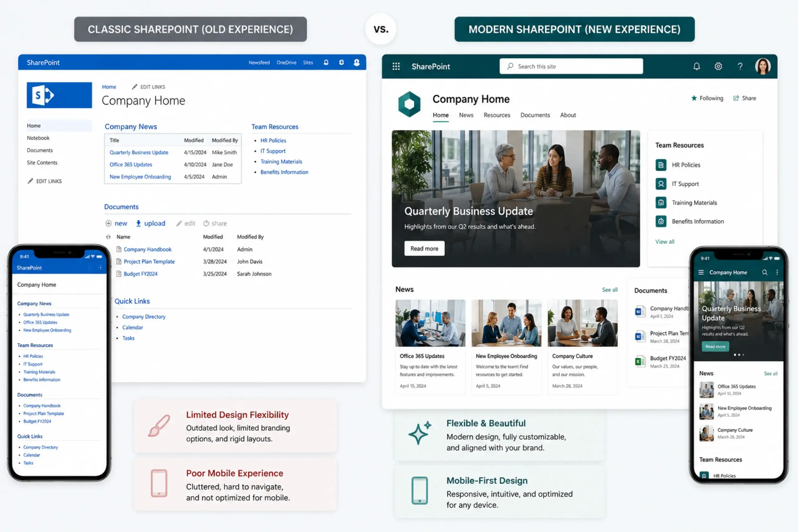Click the classic SharePoint blue logo tile
Image resolution: width=798 pixels, height=532 pixels.
[x=59, y=95]
